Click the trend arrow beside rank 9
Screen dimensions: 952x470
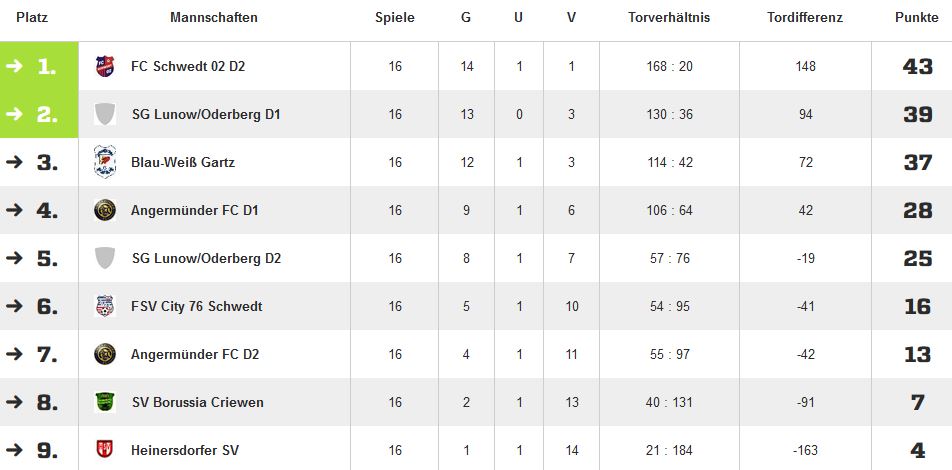[x=15, y=450]
